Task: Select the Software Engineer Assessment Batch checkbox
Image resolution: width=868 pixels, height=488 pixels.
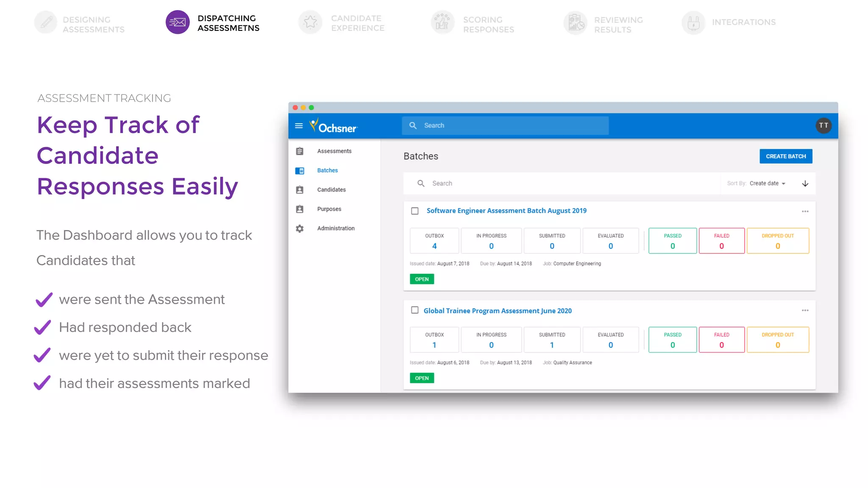Action: pyautogui.click(x=415, y=211)
